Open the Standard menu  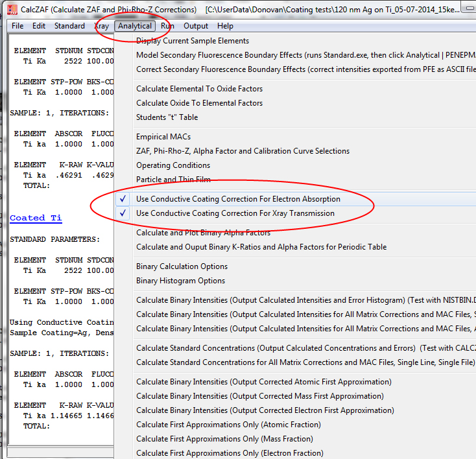pos(69,26)
